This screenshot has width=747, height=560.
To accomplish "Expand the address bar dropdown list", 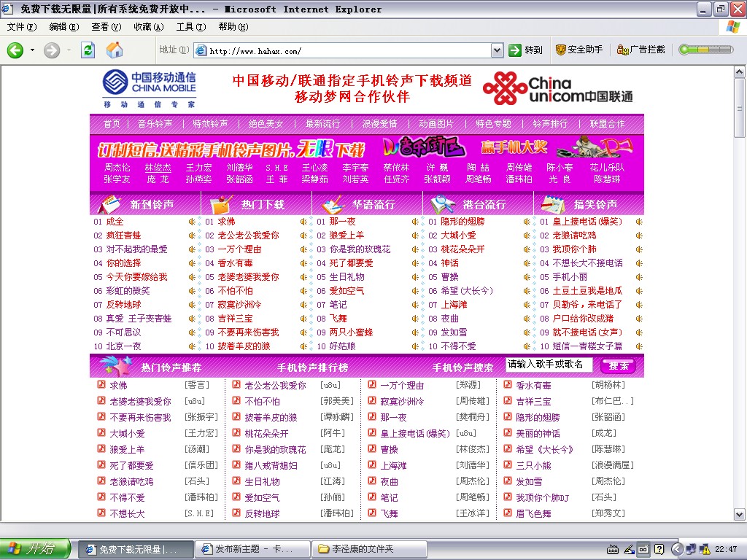I will coord(497,50).
